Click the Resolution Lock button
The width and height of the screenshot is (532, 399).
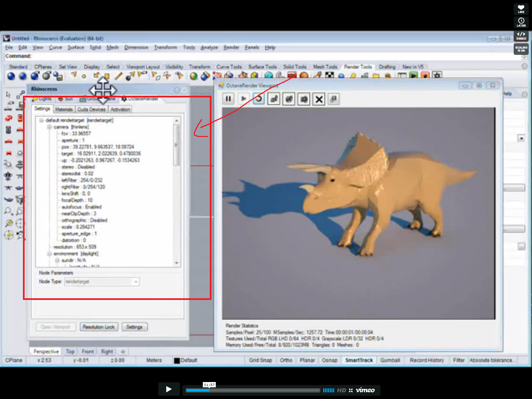coord(99,327)
